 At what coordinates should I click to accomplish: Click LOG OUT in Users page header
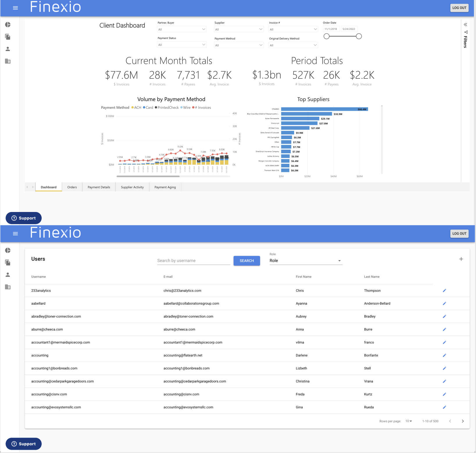click(459, 233)
